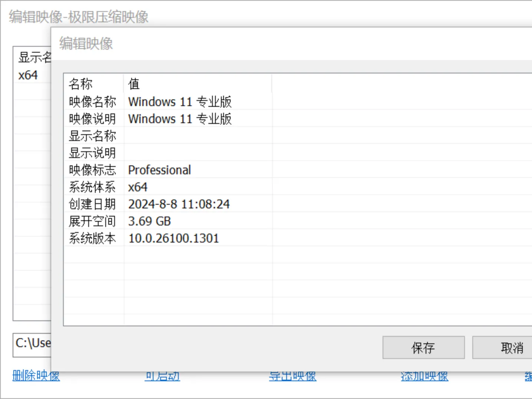Select the 映像说明 row in the table
This screenshot has width=532, height=399.
[x=180, y=119]
